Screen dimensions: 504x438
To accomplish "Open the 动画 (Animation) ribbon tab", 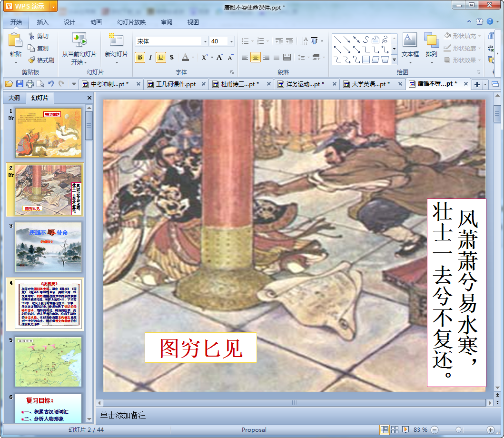I will click(x=96, y=22).
